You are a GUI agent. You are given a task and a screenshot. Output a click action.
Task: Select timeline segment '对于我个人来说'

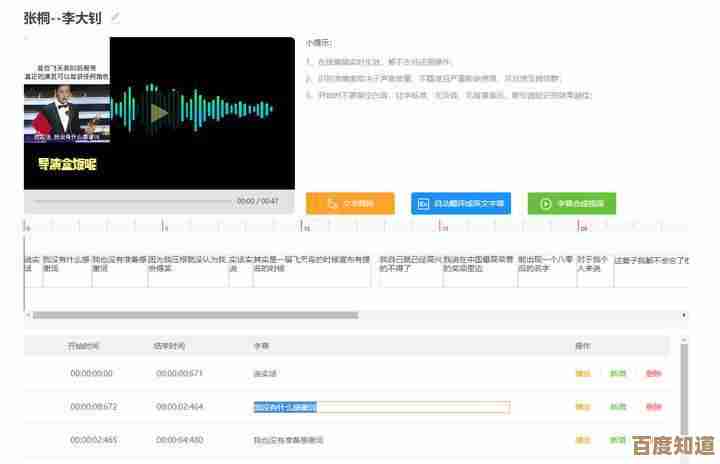click(x=595, y=271)
